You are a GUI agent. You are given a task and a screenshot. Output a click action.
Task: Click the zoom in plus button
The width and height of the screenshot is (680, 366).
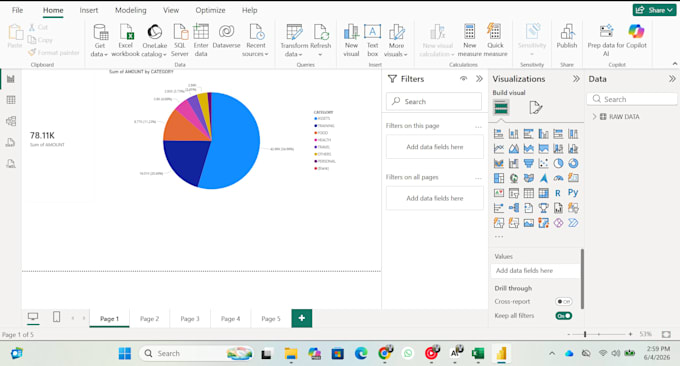630,334
